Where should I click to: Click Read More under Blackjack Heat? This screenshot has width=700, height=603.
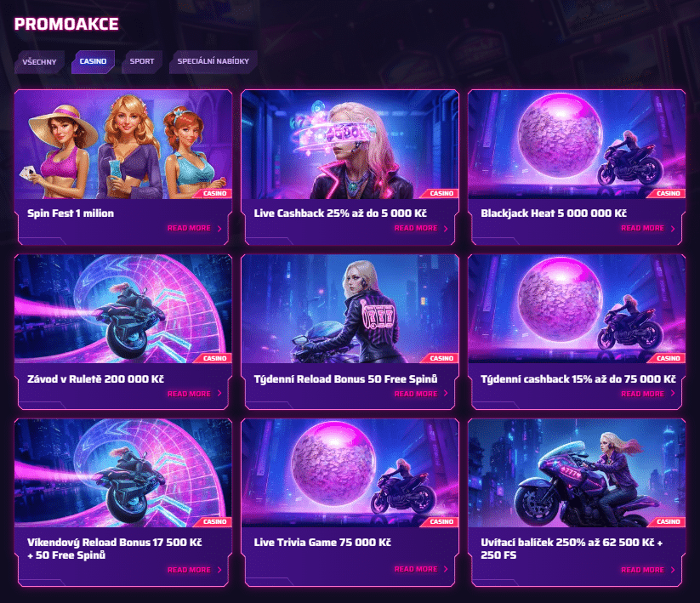click(x=642, y=228)
